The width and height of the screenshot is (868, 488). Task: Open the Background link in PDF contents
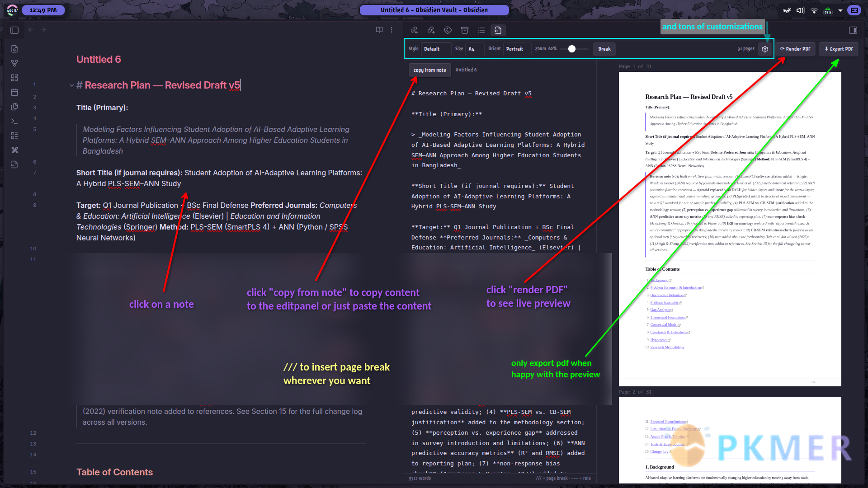tap(660, 280)
